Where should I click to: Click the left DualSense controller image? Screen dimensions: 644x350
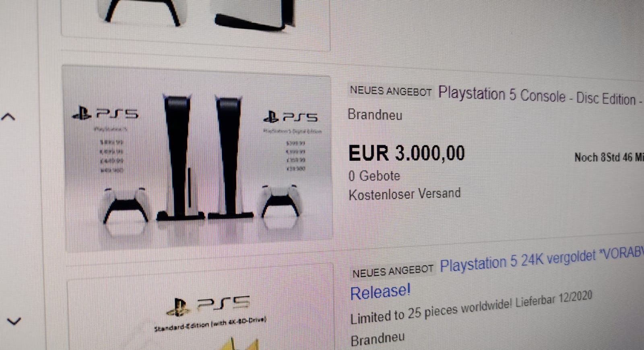(126, 208)
